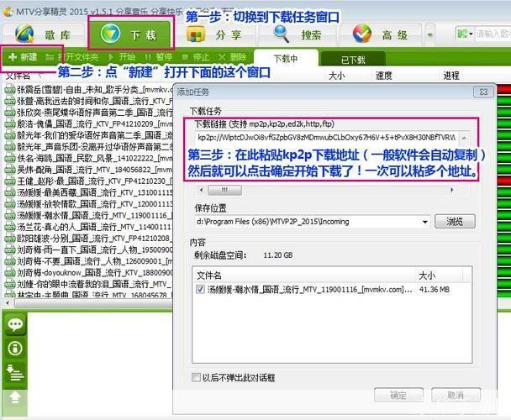Close the 添加任务 dialog
This screenshot has width=511, height=420.
coord(483,92)
